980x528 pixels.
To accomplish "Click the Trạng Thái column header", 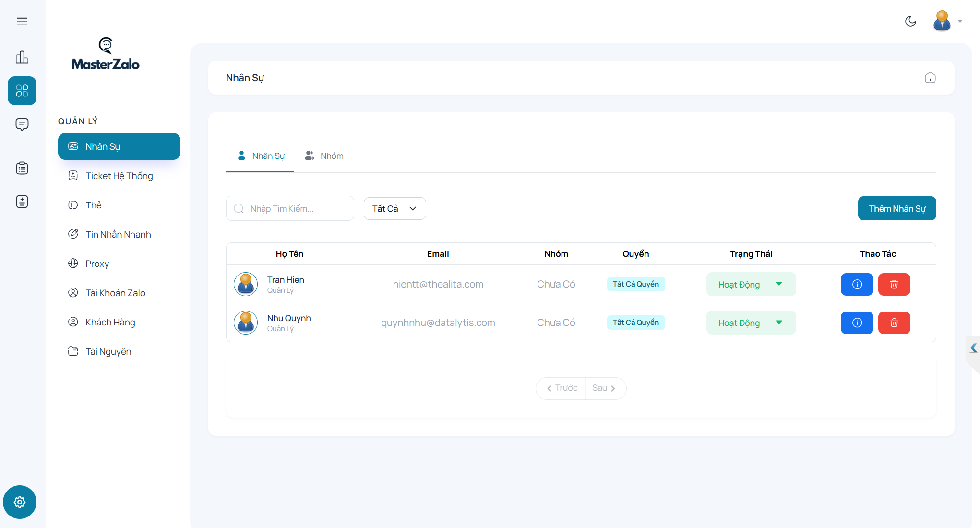I will click(751, 254).
